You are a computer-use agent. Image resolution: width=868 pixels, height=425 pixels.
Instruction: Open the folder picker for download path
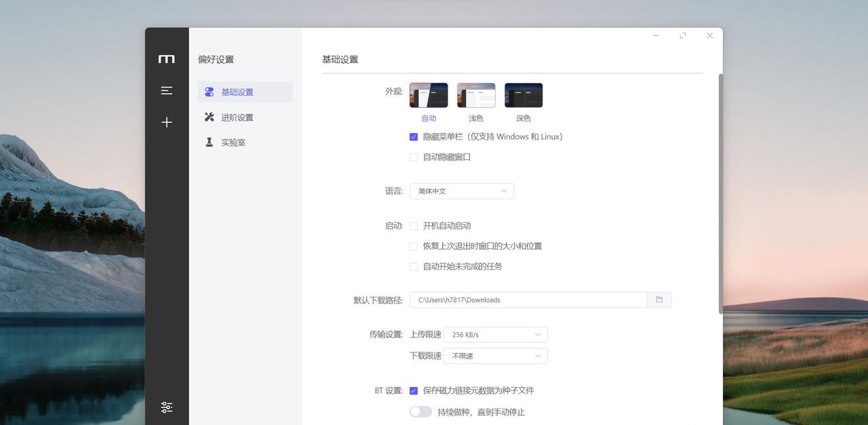tap(658, 299)
